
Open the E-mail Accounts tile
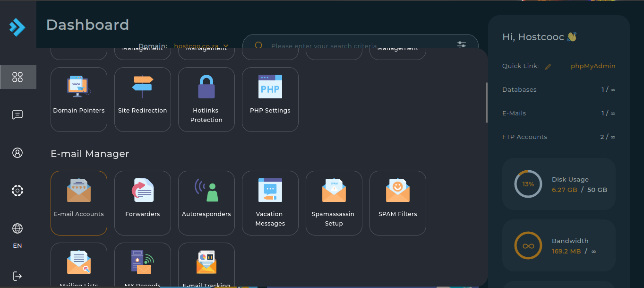click(79, 203)
